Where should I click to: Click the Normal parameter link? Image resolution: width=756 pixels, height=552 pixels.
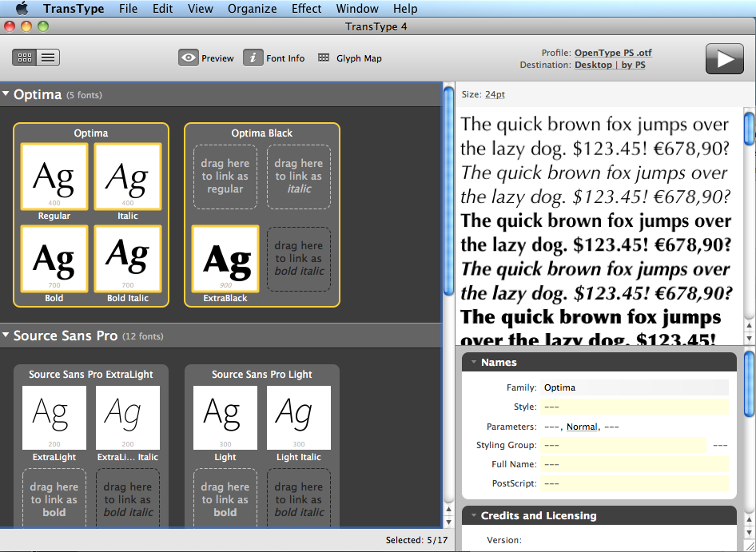pos(582,427)
